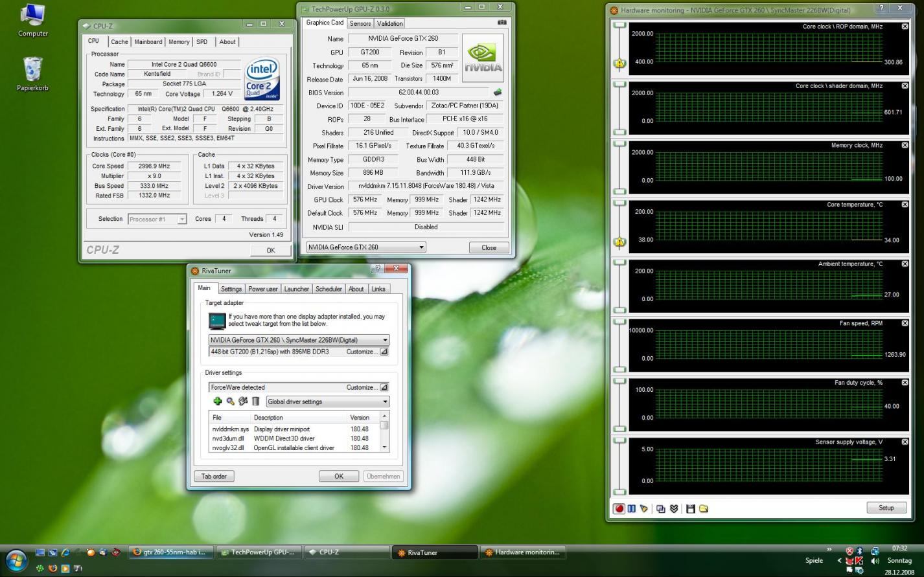Click the BIOS save chip icon in GPU-Z

[498, 93]
